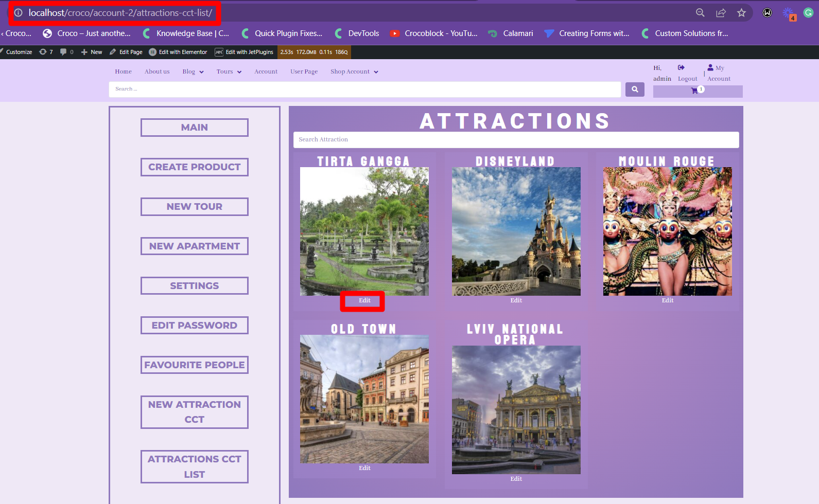The height and width of the screenshot is (504, 819).
Task: Click the Search Attraction input field
Action: coord(516,140)
